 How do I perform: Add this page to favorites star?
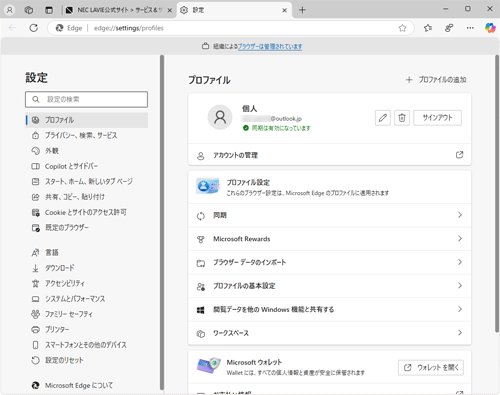pos(402,28)
